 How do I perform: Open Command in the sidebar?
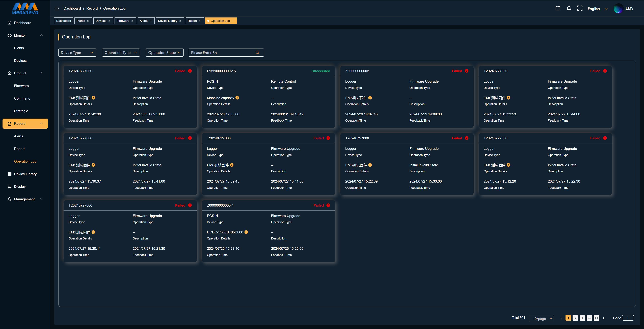coord(22,98)
